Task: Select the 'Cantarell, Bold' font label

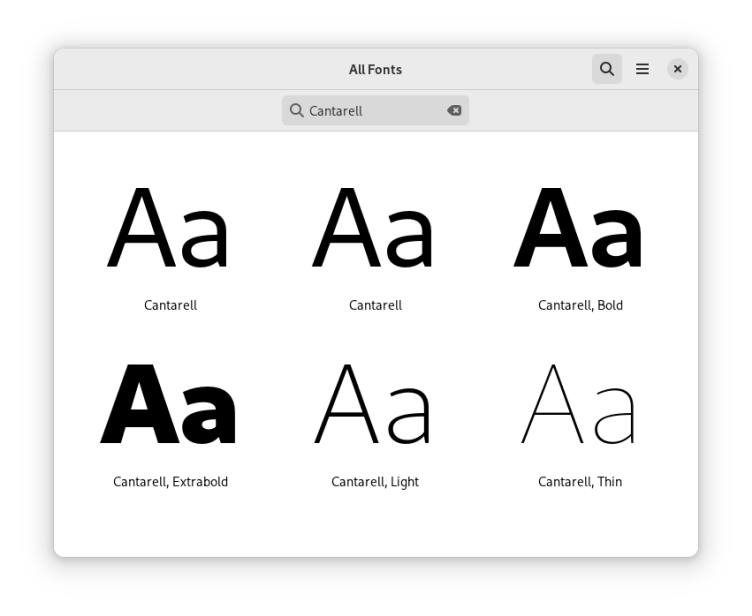Action: pyautogui.click(x=580, y=305)
